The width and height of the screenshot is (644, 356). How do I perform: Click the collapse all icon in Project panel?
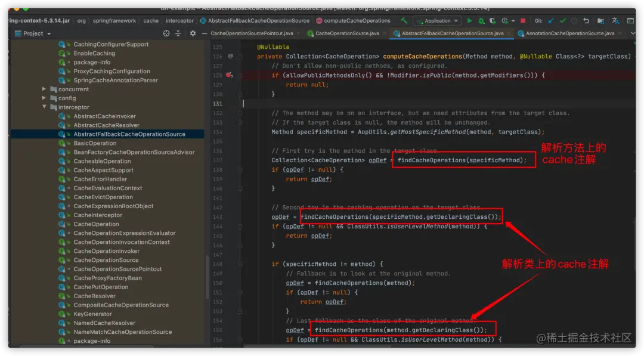[x=178, y=33]
